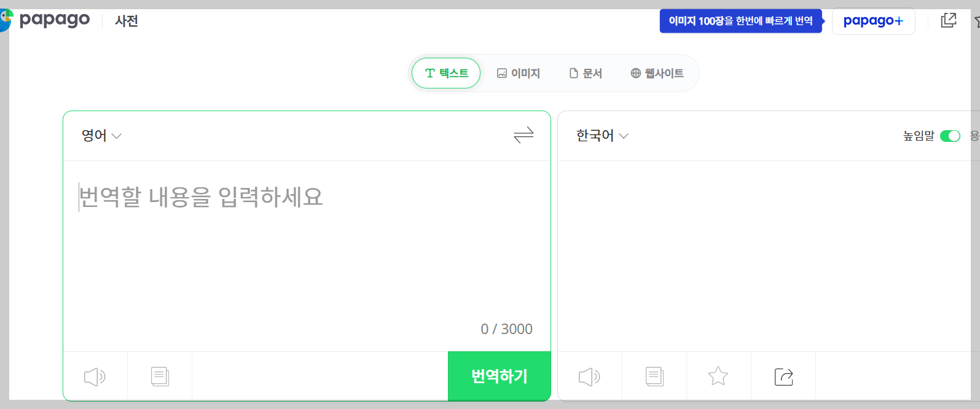Copy the translated text
This screenshot has width=980, height=409.
coord(654,376)
